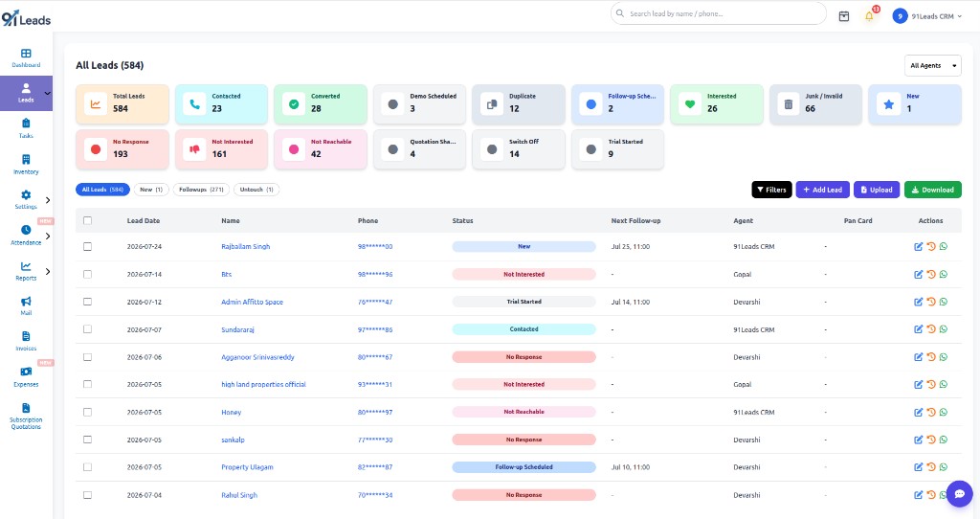
Task: Open the notifications bell icon
Action: pyautogui.click(x=869, y=16)
